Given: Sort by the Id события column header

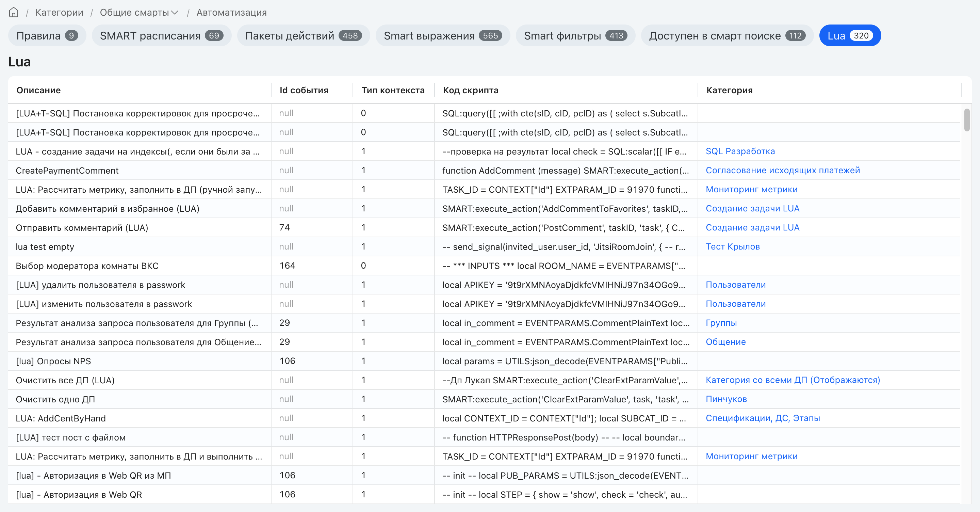Looking at the screenshot, I should 304,90.
